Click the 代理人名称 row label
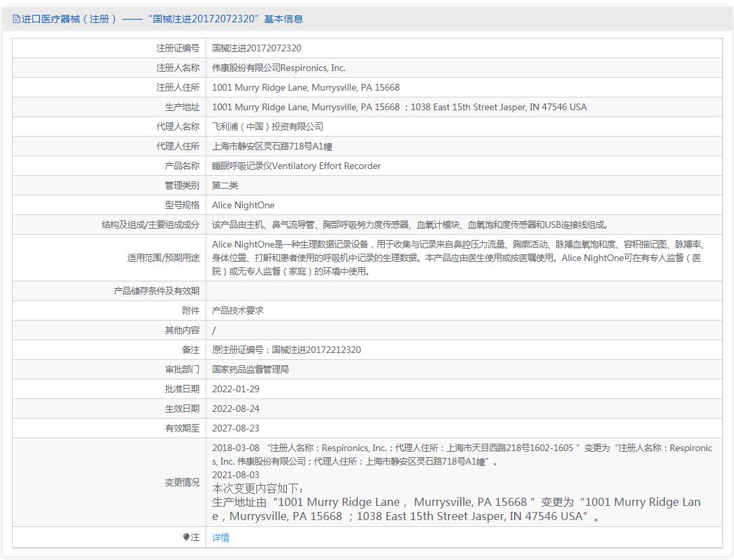This screenshot has width=734, height=560. click(178, 126)
